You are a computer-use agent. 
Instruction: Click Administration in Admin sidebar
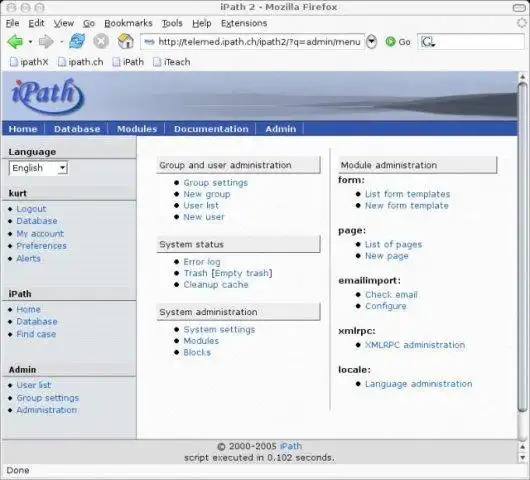[x=46, y=410]
